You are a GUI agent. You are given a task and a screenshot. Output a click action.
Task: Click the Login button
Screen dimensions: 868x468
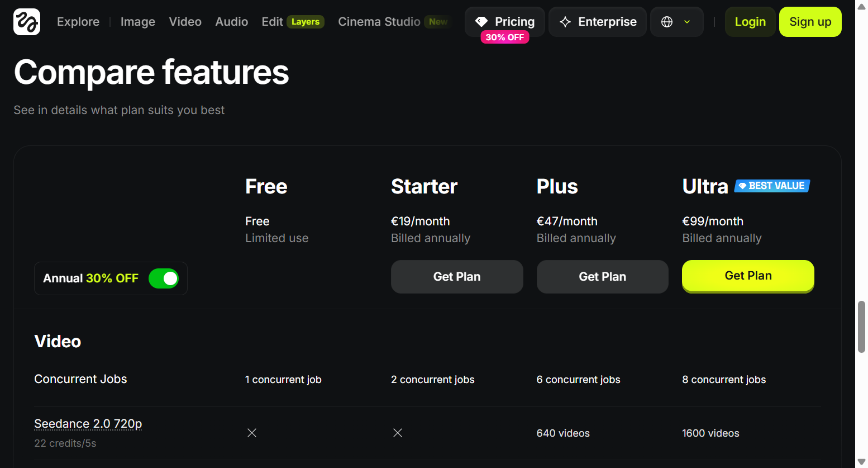[x=750, y=22]
